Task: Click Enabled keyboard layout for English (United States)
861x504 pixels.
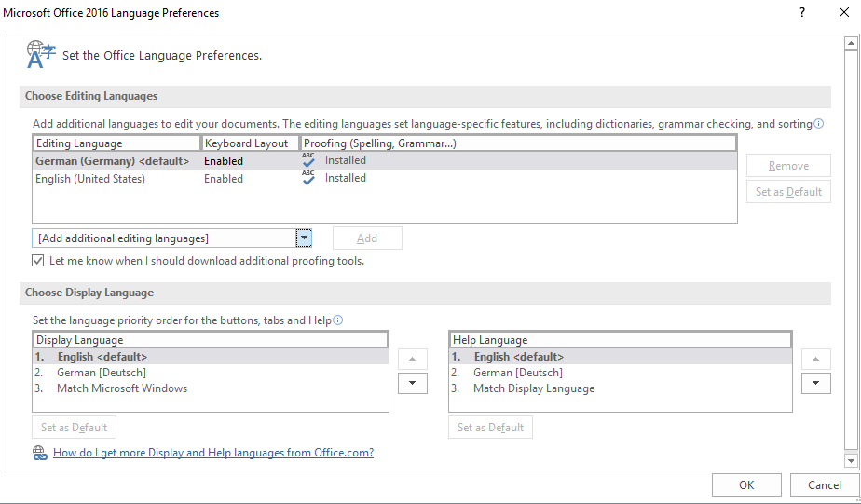Action: (x=224, y=179)
